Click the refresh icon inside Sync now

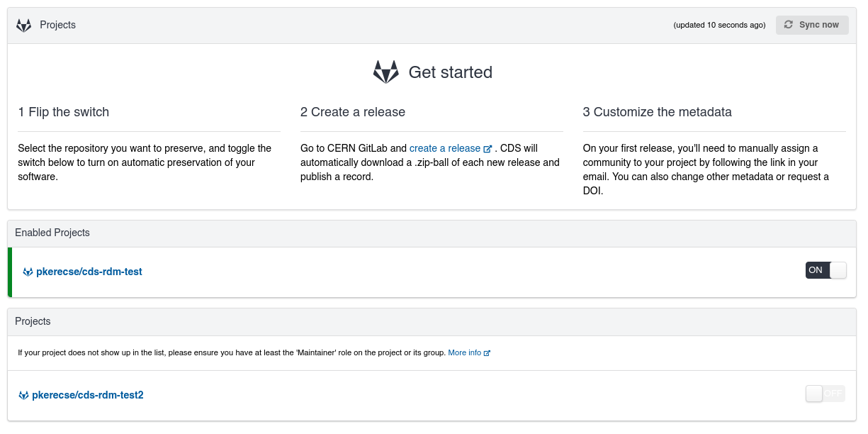point(789,25)
